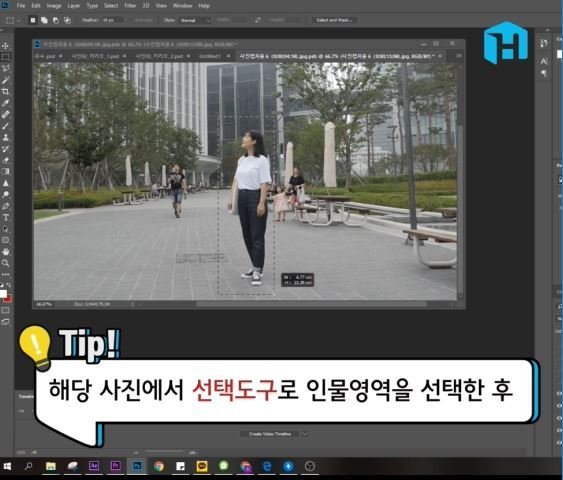
Task: Choose Intersect with selection mode
Action: tap(67, 20)
